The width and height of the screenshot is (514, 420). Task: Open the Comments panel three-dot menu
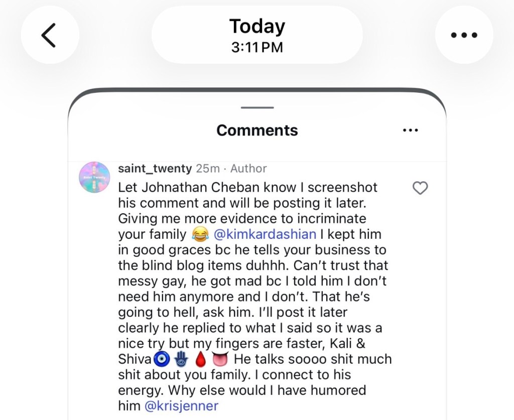point(411,130)
